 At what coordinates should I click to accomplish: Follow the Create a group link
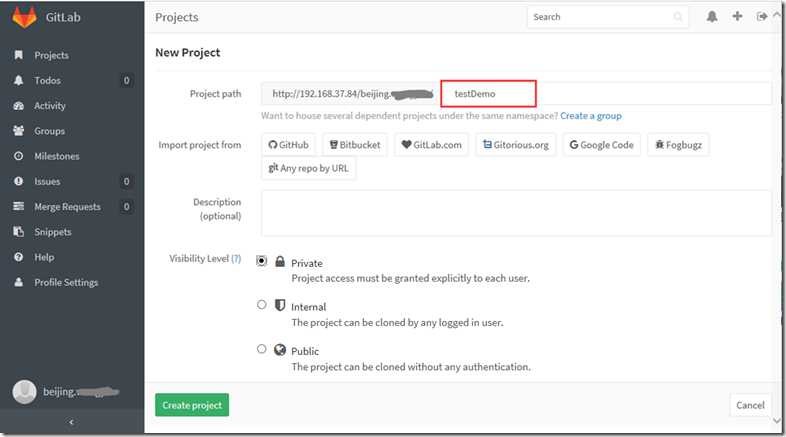pyautogui.click(x=590, y=116)
